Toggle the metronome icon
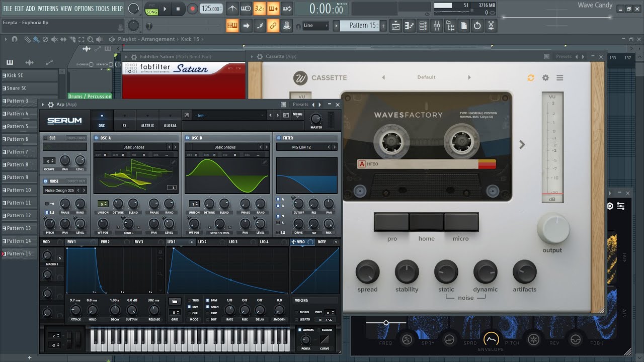The image size is (644, 362). 232,9
